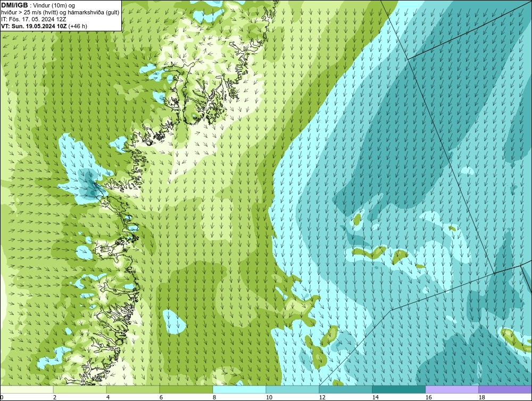This screenshot has height=401, width=532.
Task: Click the 14–16 m/s legend color swatch
Action: point(398,389)
